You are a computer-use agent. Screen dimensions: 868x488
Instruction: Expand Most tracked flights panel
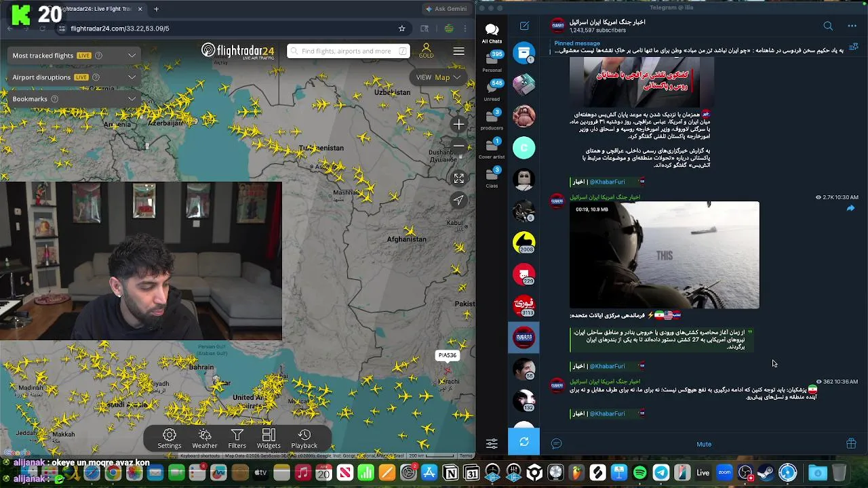pyautogui.click(x=132, y=56)
